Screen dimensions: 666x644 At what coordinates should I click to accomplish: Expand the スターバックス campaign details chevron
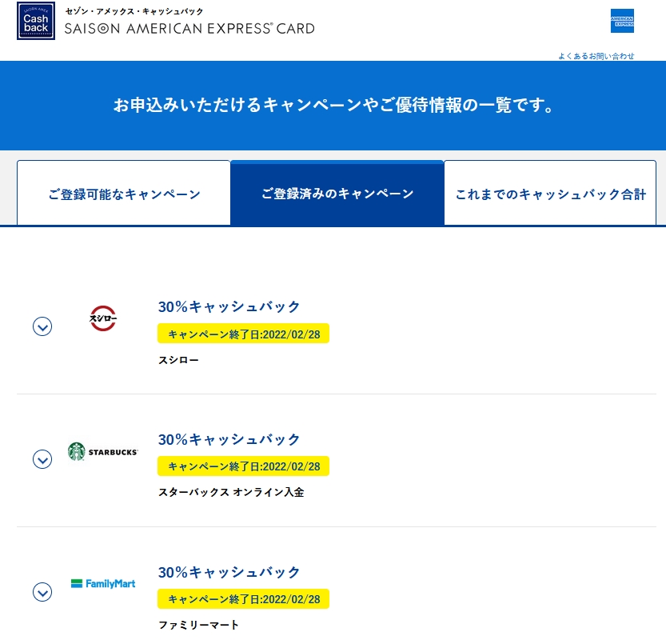click(42, 459)
